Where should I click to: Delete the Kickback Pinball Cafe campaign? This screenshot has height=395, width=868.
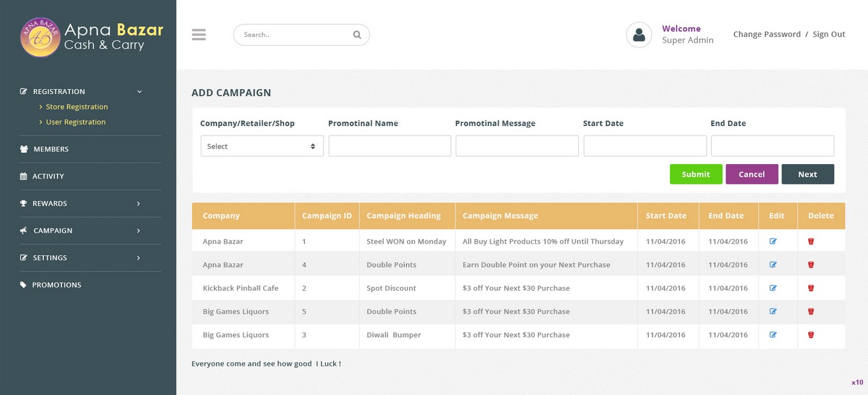click(811, 288)
